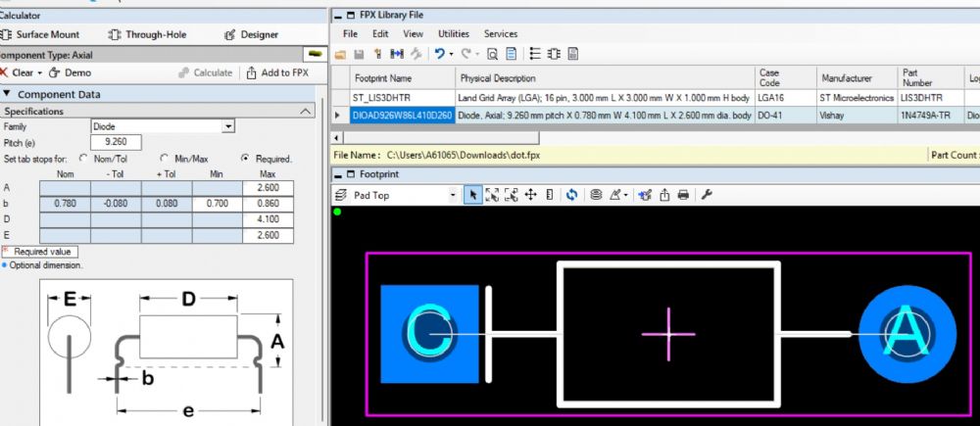This screenshot has height=426, width=980.
Task: Open the wrench settings icon
Action: pos(707,195)
